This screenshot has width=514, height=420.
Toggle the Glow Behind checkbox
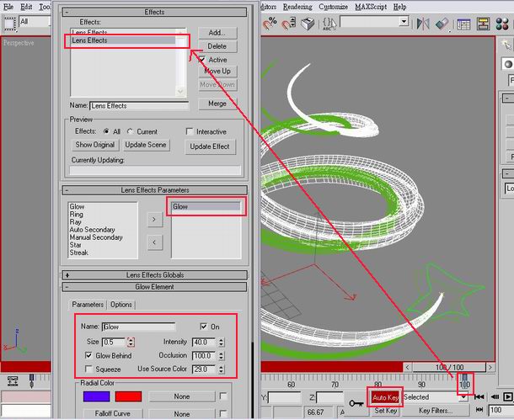point(88,355)
